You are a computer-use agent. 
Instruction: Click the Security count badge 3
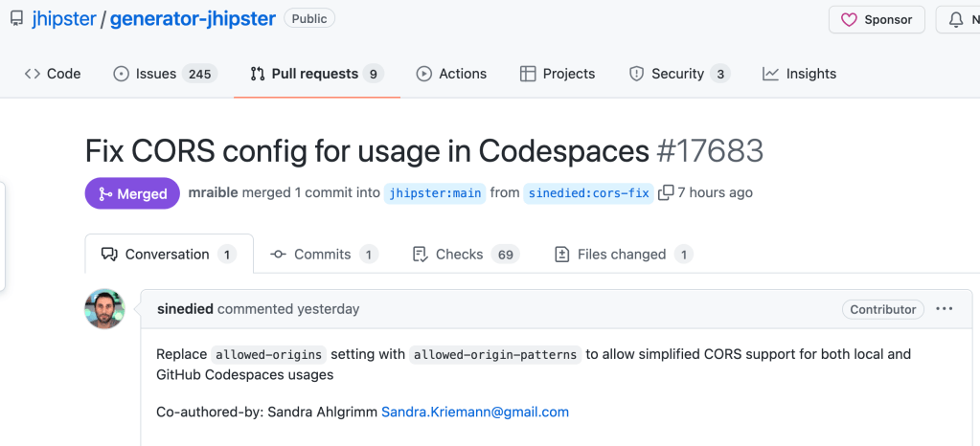(720, 75)
